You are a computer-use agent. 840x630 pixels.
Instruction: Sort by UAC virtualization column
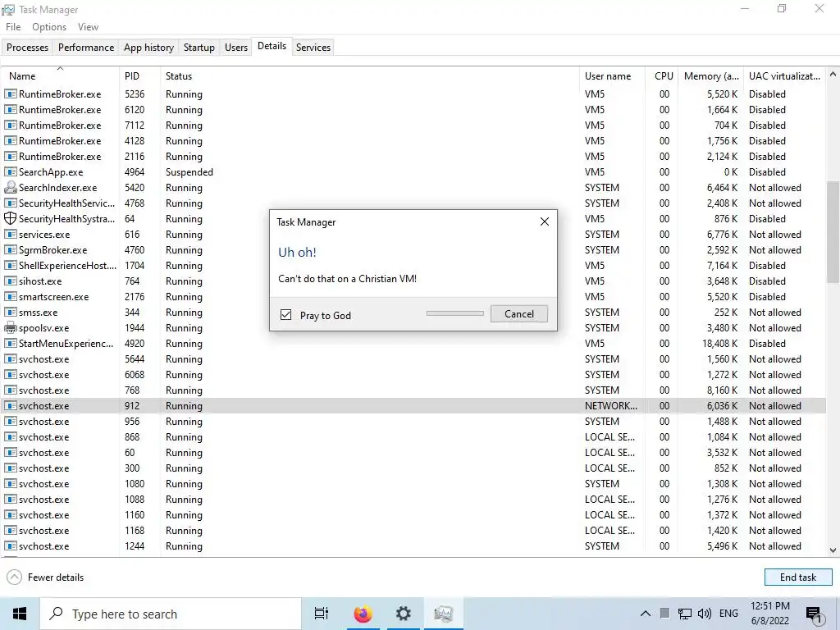point(784,76)
